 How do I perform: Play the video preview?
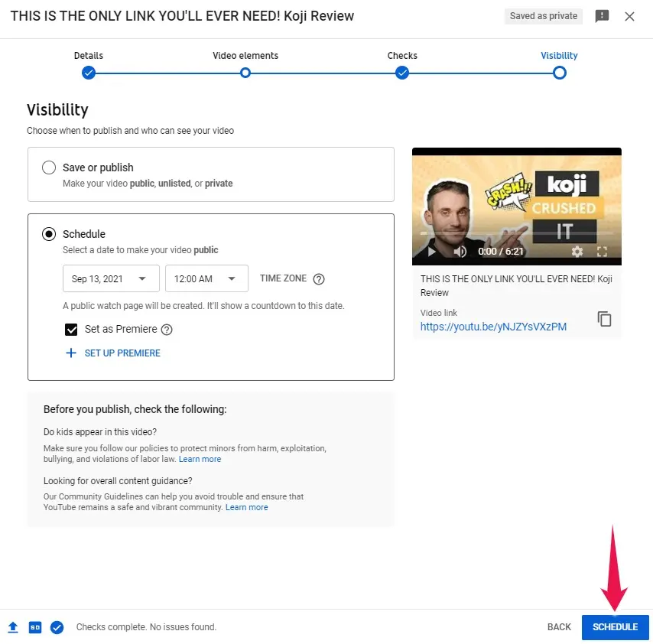click(431, 251)
